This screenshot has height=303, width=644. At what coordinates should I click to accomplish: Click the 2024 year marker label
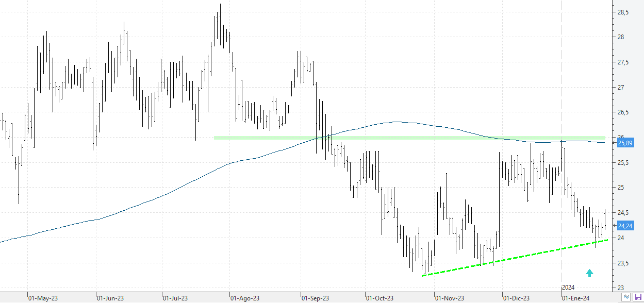click(x=568, y=288)
